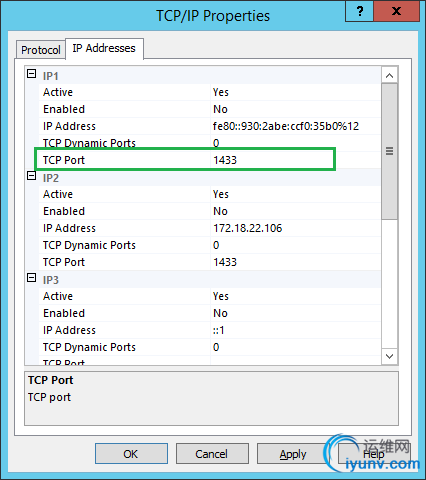
Task: Click the IP1 Active label
Action: [x=58, y=92]
